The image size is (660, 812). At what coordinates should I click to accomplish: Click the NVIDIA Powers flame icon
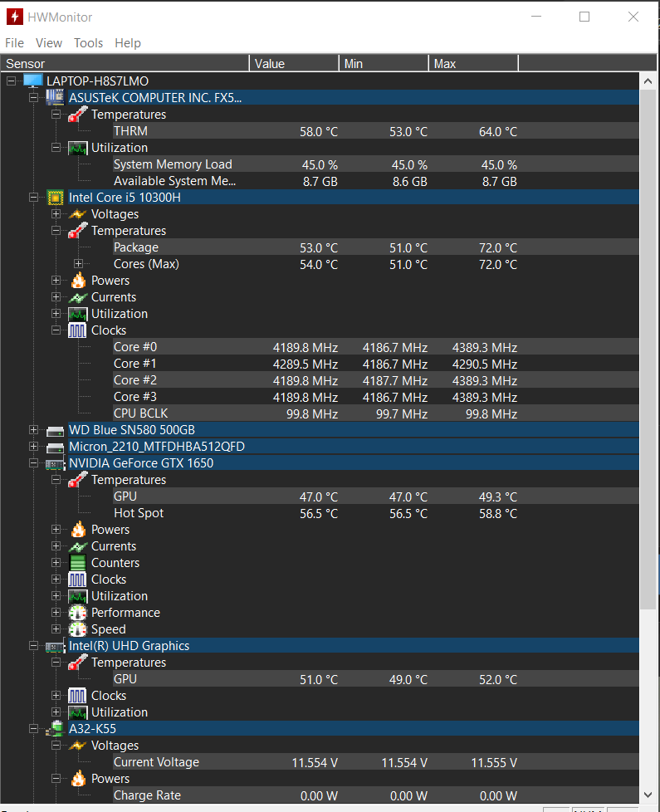click(x=78, y=529)
